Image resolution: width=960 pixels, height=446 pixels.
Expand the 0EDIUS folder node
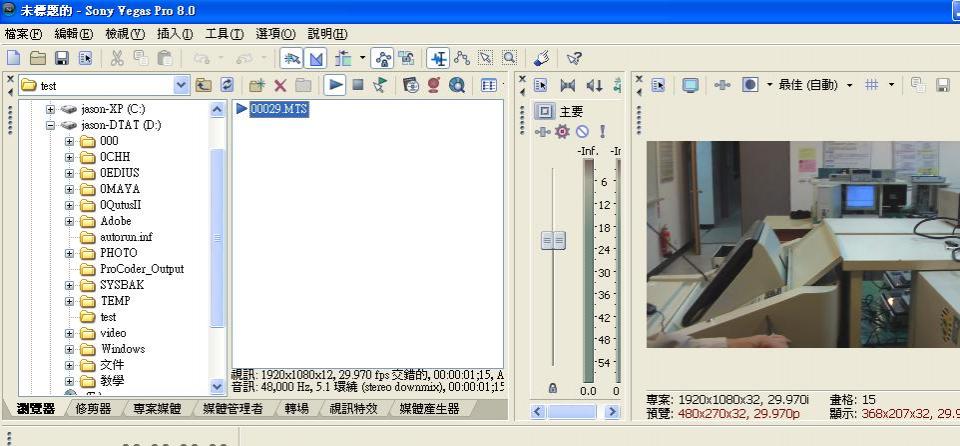(69, 173)
